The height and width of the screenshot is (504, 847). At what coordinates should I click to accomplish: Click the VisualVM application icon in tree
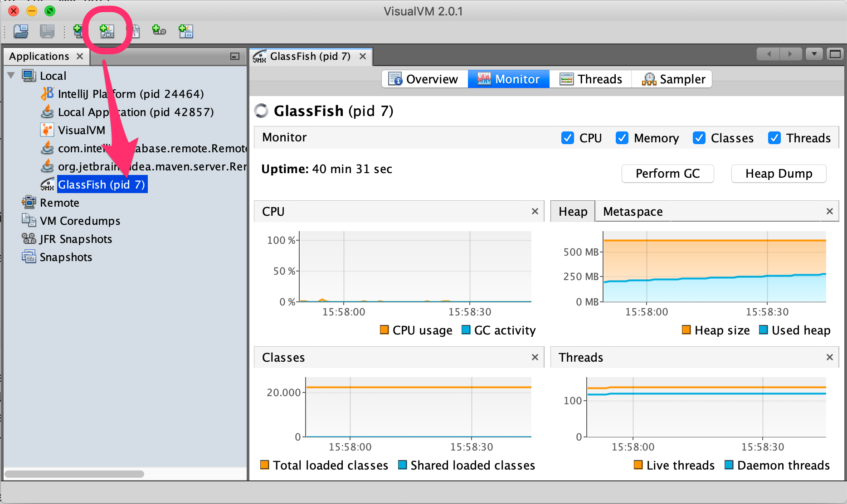[x=47, y=130]
